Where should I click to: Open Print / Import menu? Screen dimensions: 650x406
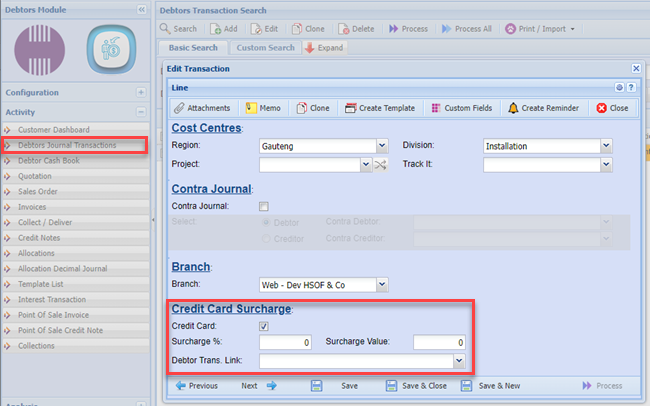point(540,29)
